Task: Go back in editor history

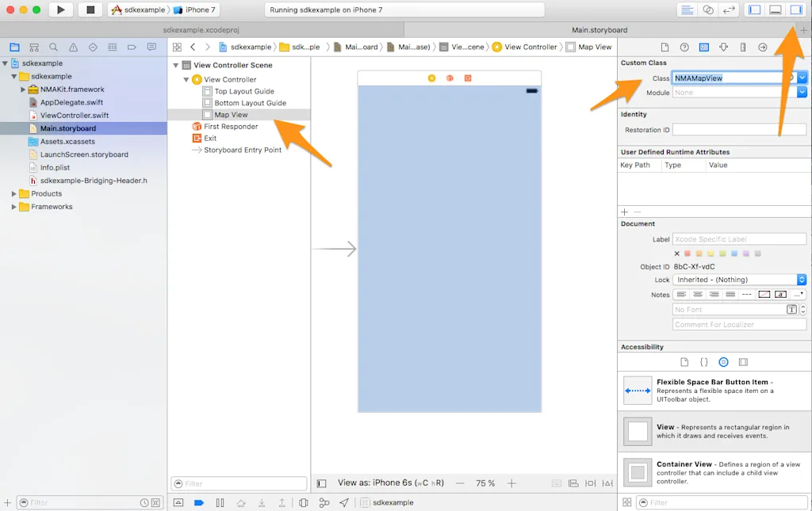Action: (x=193, y=47)
